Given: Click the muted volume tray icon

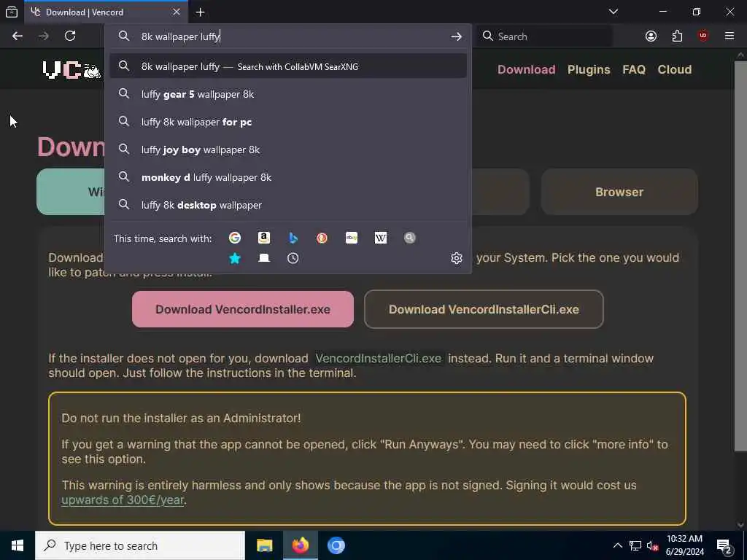Looking at the screenshot, I should 652,545.
